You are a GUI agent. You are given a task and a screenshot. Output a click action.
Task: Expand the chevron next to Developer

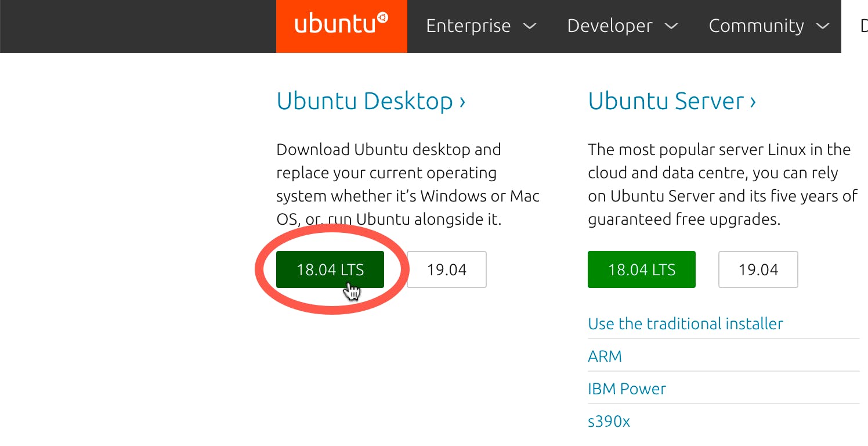click(671, 26)
